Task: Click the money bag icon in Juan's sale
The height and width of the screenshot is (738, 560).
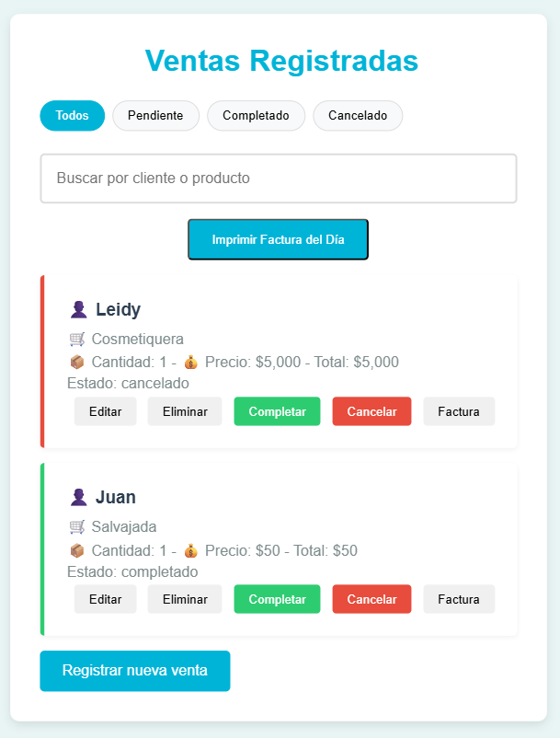Action: tap(190, 550)
